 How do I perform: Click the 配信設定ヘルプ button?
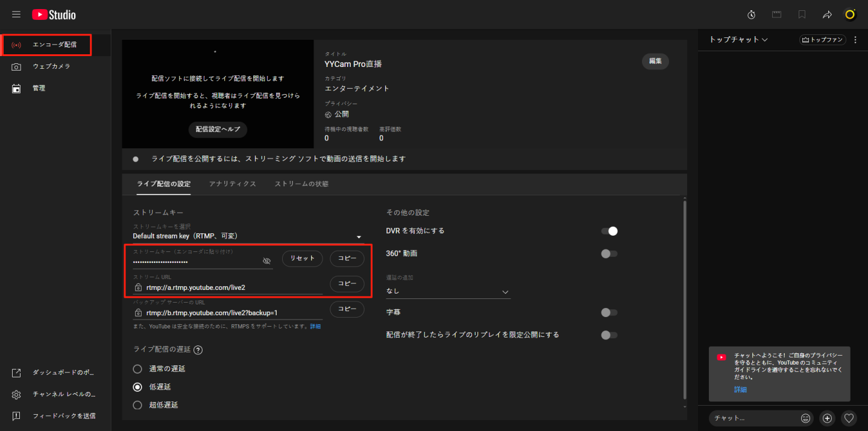coord(218,130)
